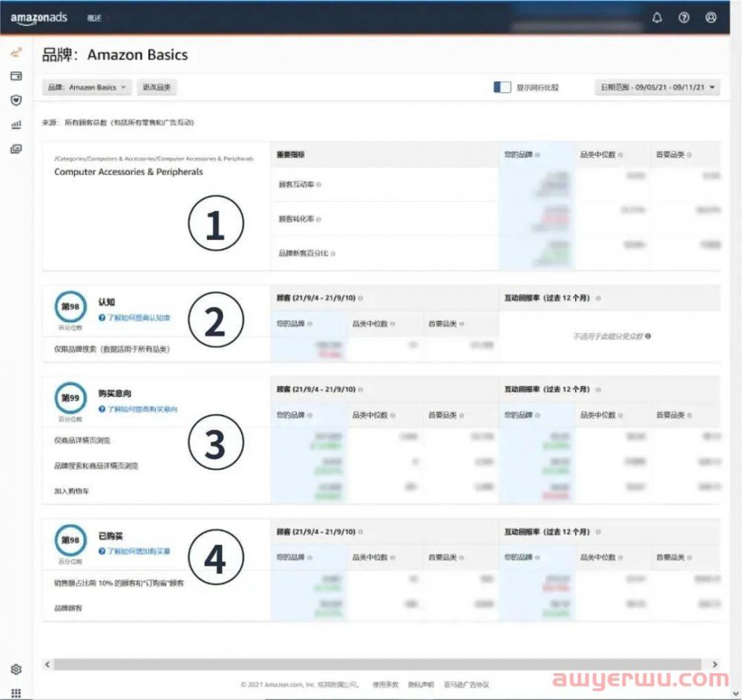Click the 更改品类 button
The height and width of the screenshot is (700, 742).
pos(157,88)
